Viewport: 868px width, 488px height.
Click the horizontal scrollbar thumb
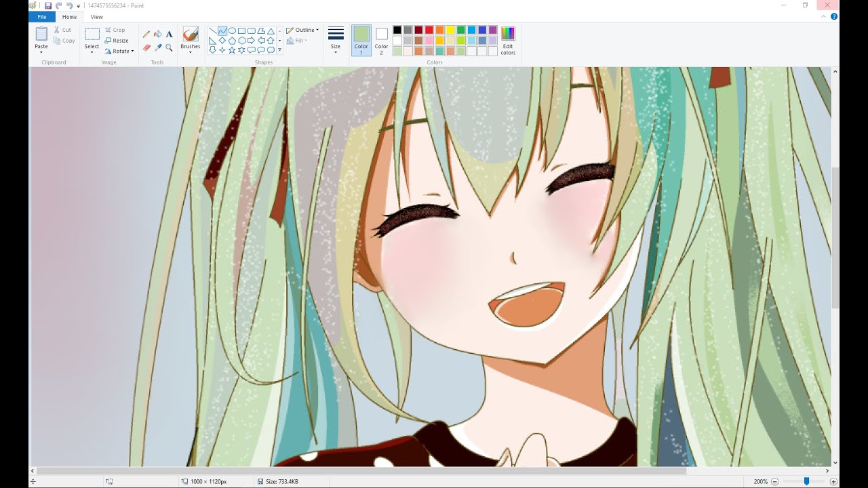click(x=361, y=470)
